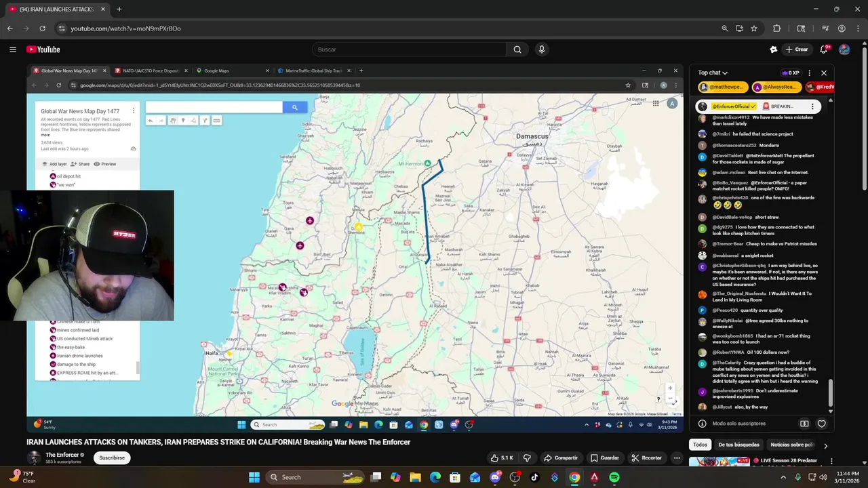The height and width of the screenshot is (488, 868).
Task: Click the YouTube search magnifier button
Action: [x=517, y=49]
